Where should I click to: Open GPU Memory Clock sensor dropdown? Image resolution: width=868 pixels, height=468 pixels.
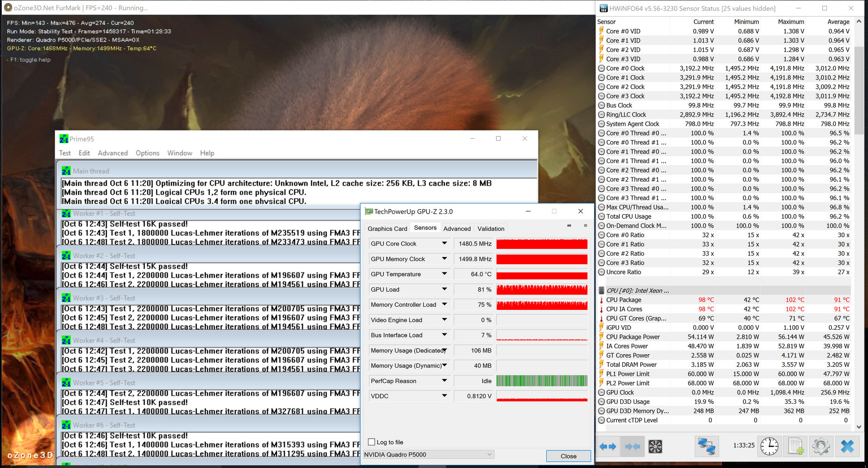tap(444, 259)
